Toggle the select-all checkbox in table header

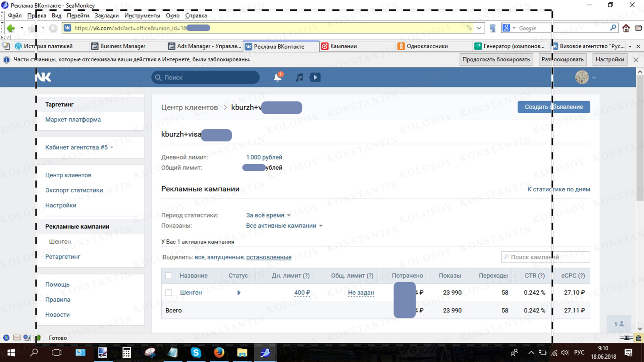click(x=169, y=276)
